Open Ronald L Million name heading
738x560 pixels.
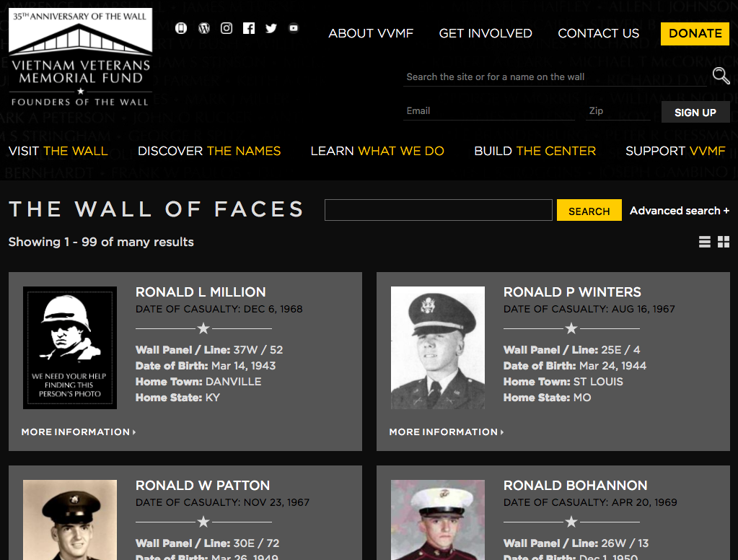201,292
